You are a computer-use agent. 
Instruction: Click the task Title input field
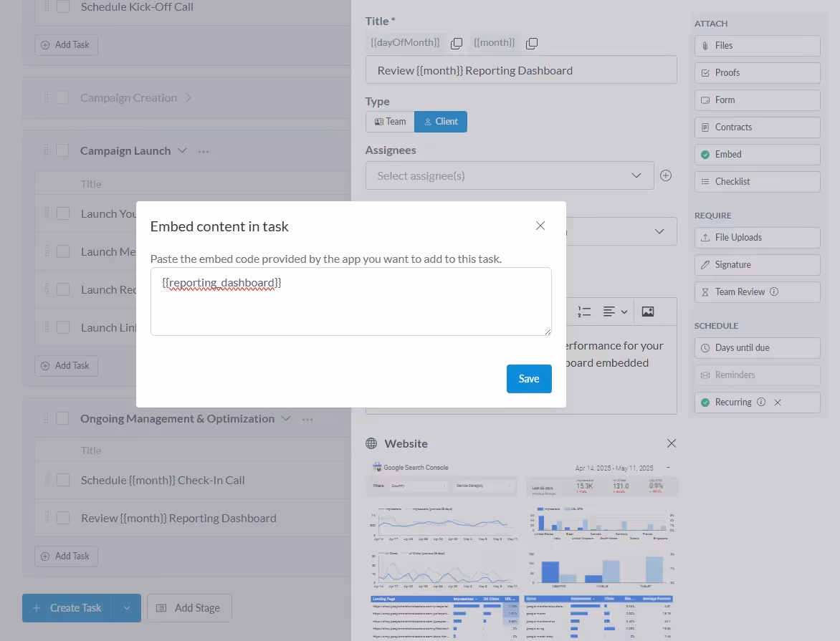point(521,70)
